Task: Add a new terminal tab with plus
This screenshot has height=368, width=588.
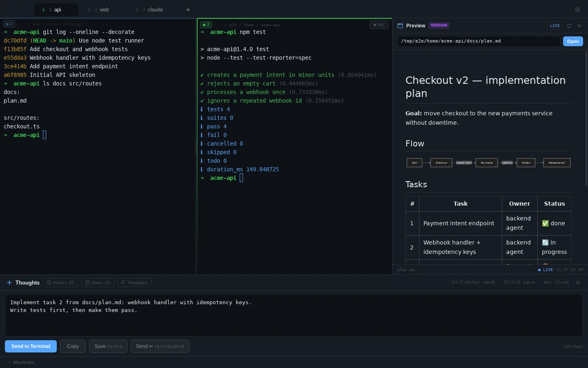Action: (188, 10)
